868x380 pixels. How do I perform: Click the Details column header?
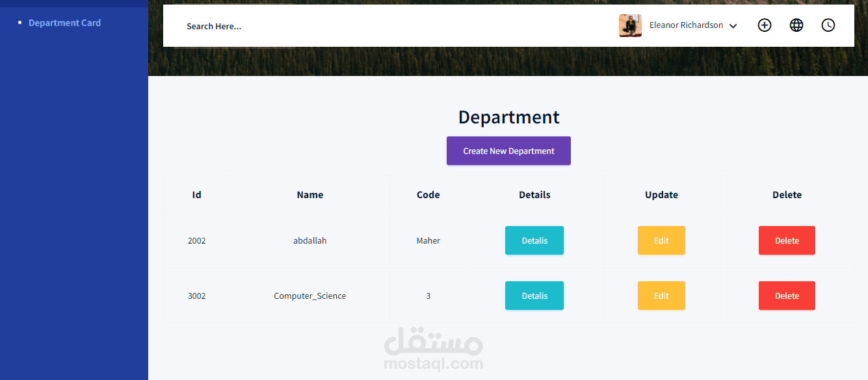(x=534, y=195)
